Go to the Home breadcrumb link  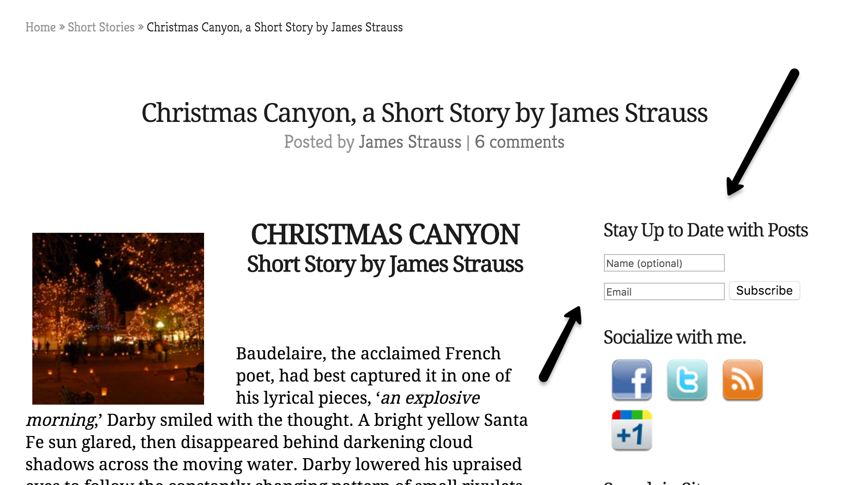pyautogui.click(x=41, y=27)
